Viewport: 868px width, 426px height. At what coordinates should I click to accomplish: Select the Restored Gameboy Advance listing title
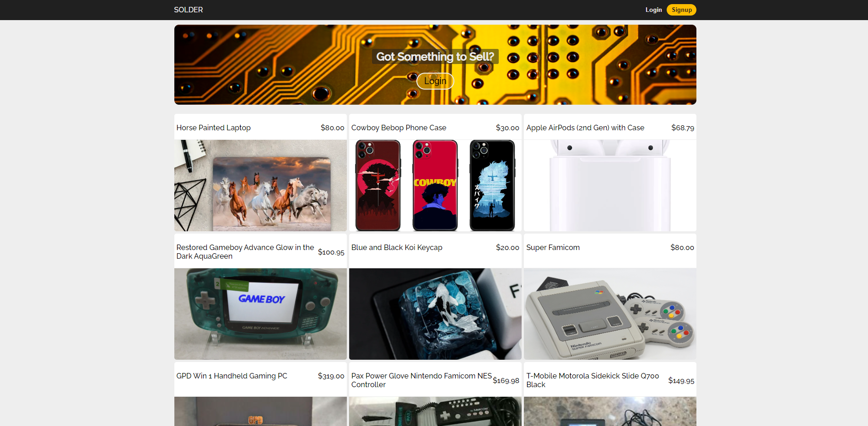point(245,252)
